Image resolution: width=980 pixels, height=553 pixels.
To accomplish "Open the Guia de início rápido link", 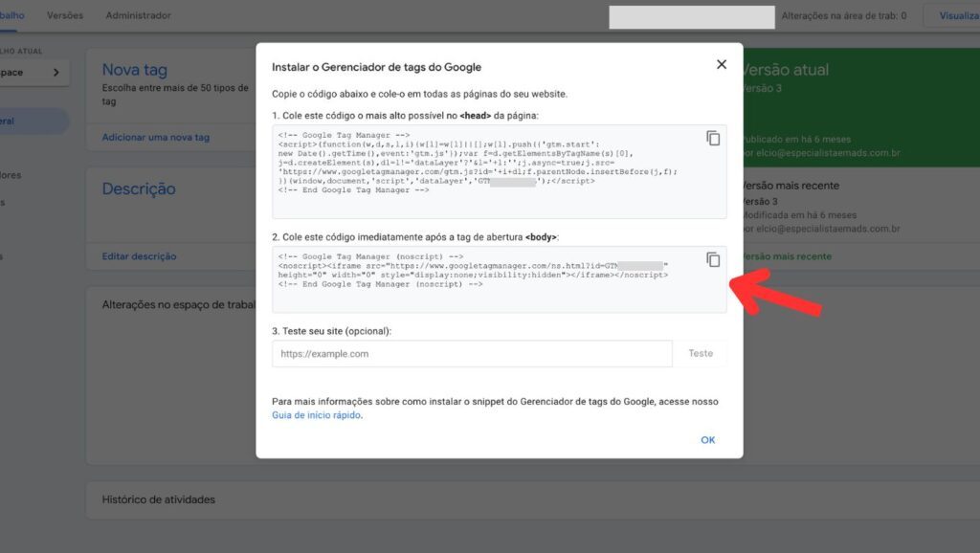I will 316,415.
